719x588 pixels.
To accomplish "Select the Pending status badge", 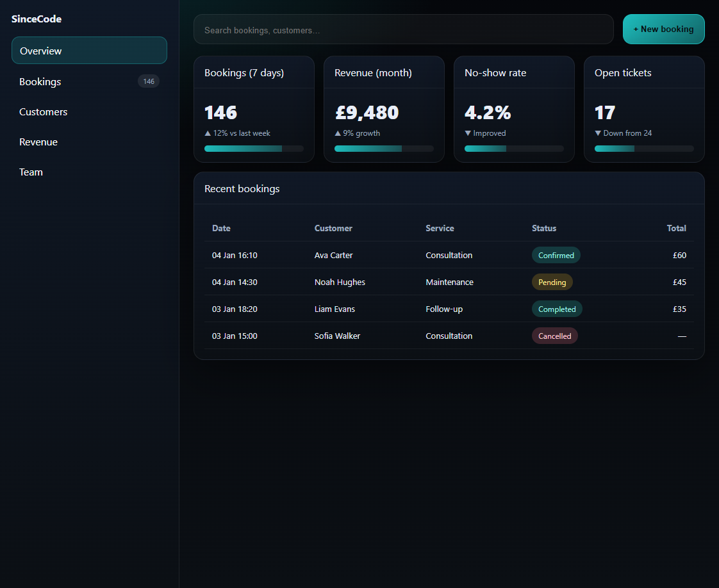I will point(552,282).
